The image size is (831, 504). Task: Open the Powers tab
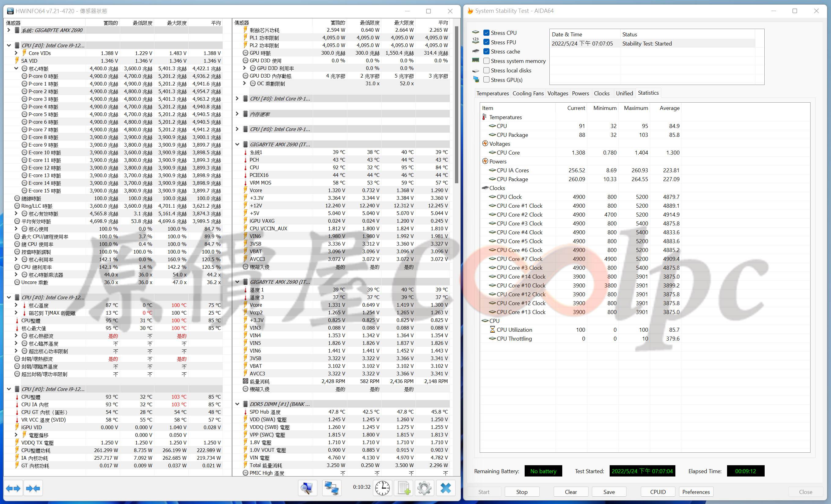(580, 93)
